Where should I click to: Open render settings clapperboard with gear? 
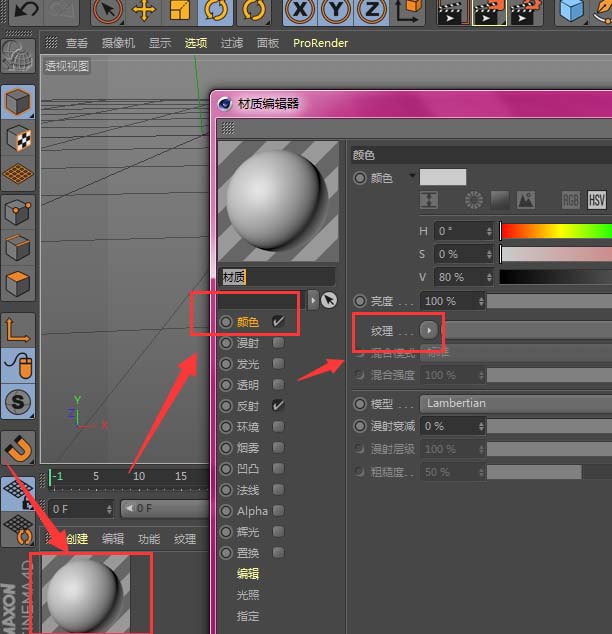click(525, 12)
